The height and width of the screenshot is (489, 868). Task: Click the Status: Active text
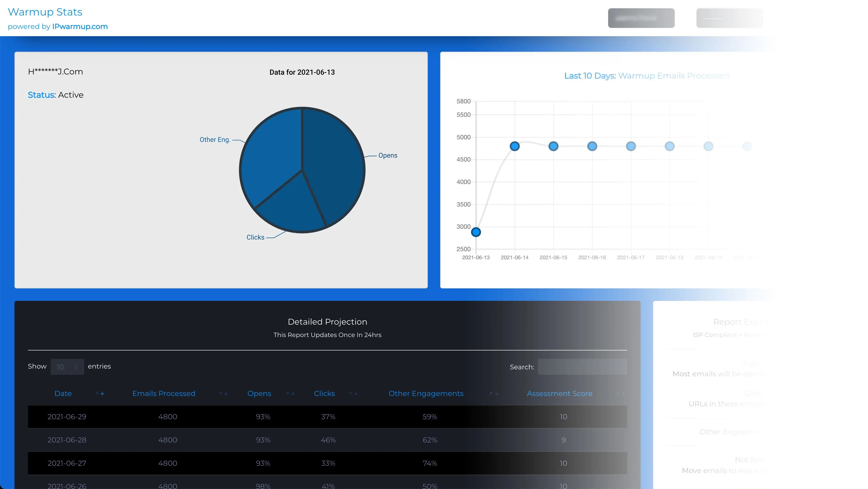coord(56,95)
